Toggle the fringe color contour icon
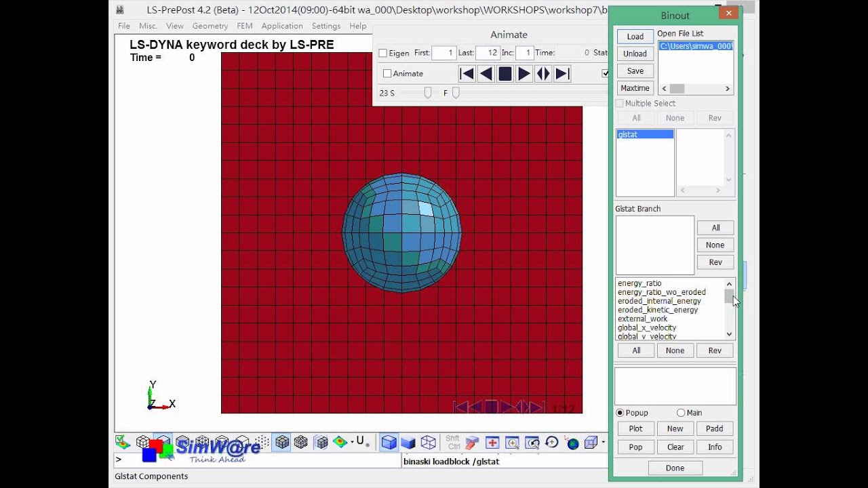The image size is (868, 488). [x=340, y=443]
